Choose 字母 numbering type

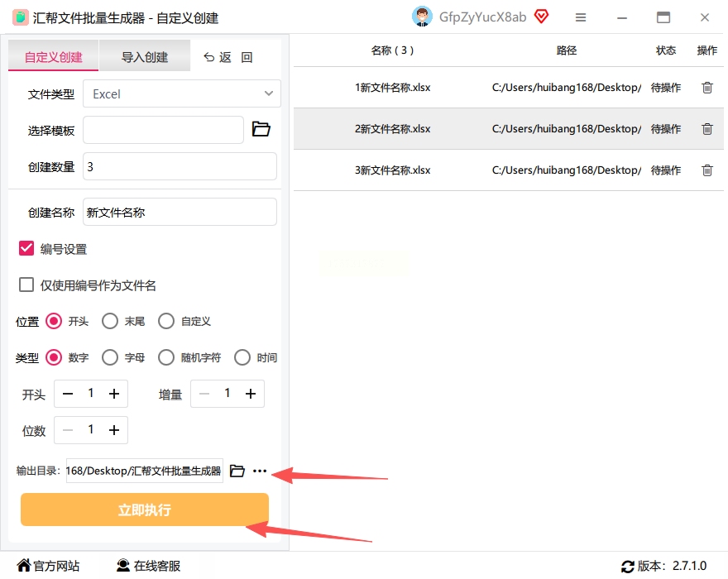tap(110, 357)
